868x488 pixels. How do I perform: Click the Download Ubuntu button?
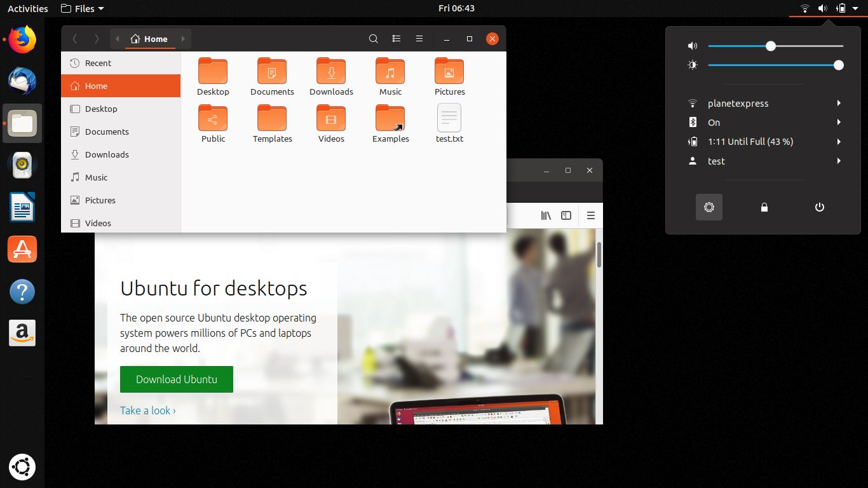click(x=176, y=379)
